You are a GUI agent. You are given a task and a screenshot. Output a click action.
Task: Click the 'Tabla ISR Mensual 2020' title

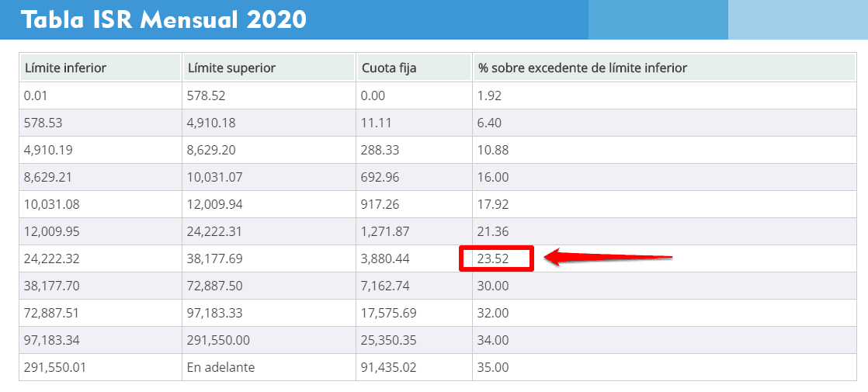point(163,20)
